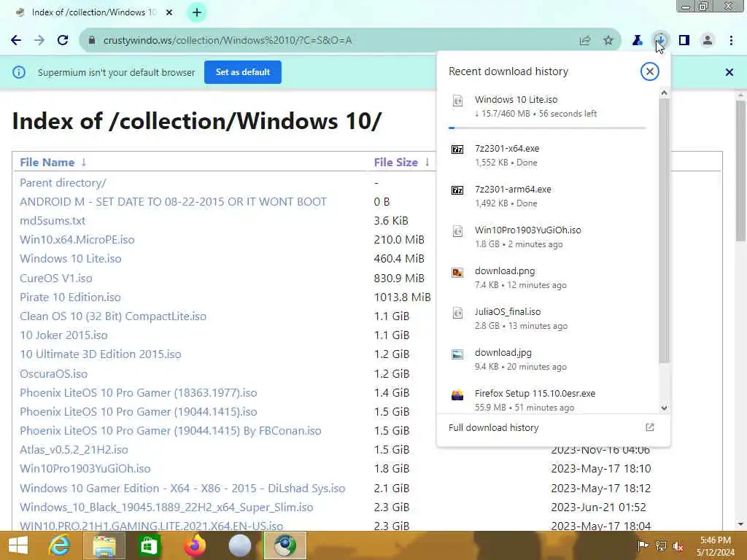Sort by File Size column
Viewport: 747px width, 560px height.
pos(396,163)
